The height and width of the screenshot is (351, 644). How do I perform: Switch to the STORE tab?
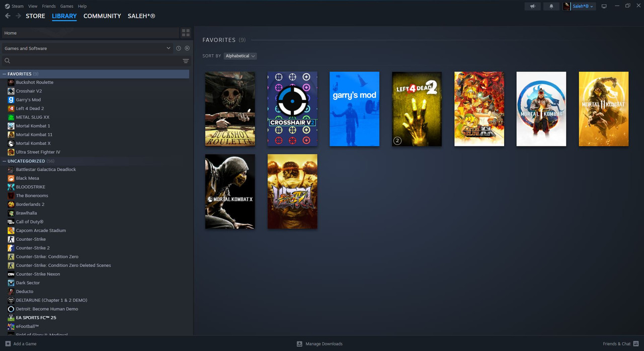35,16
